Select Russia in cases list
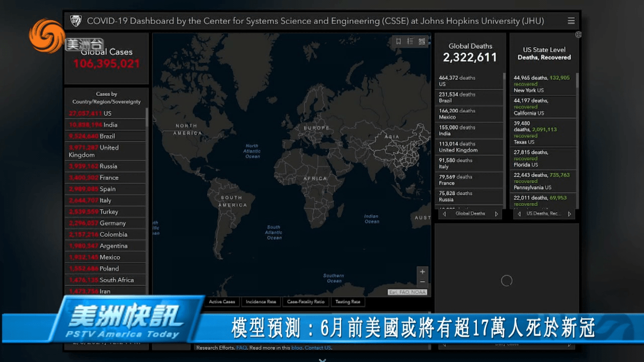The height and width of the screenshot is (362, 644). coord(106,166)
